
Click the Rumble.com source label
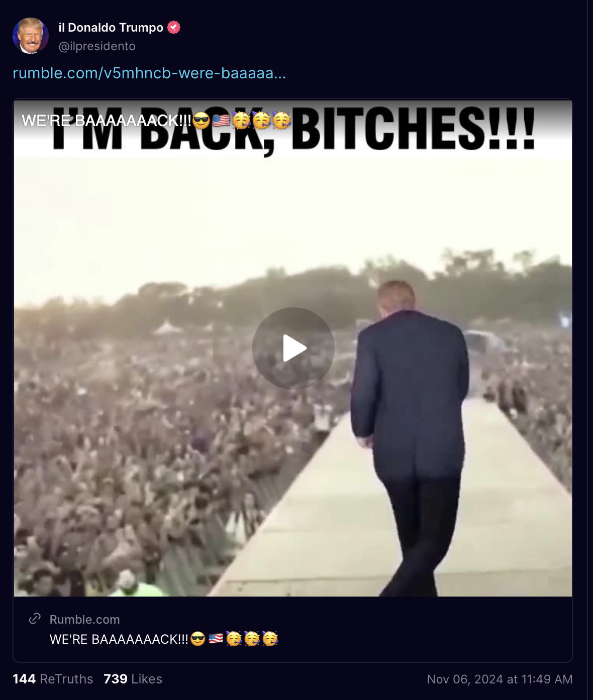point(85,620)
